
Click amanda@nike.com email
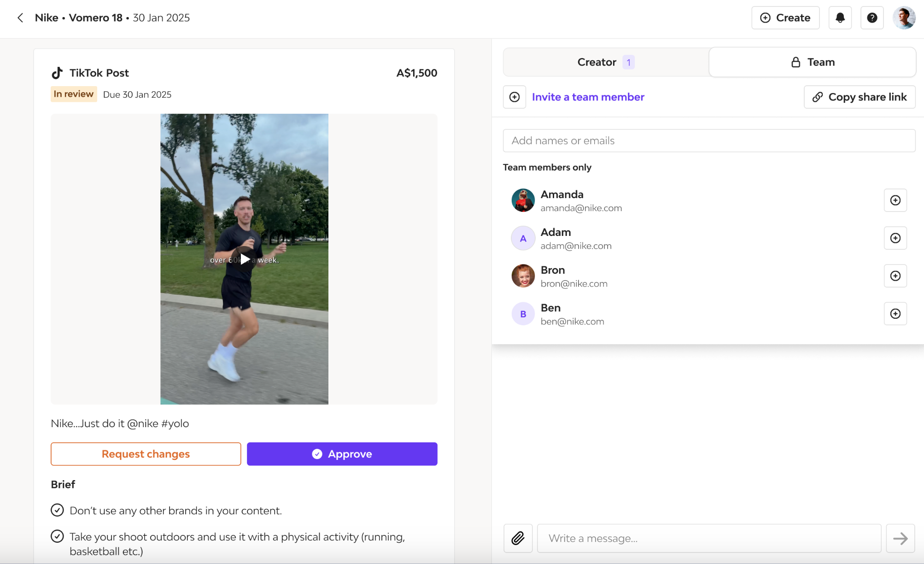tap(581, 208)
